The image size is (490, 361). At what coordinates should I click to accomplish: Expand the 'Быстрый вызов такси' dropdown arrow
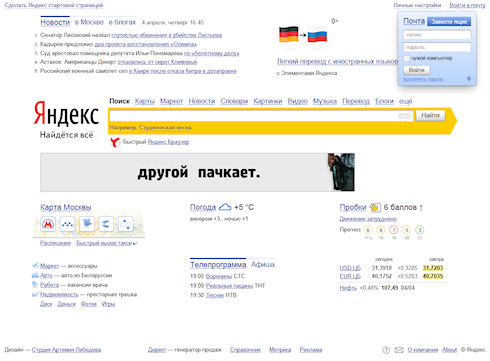(135, 244)
